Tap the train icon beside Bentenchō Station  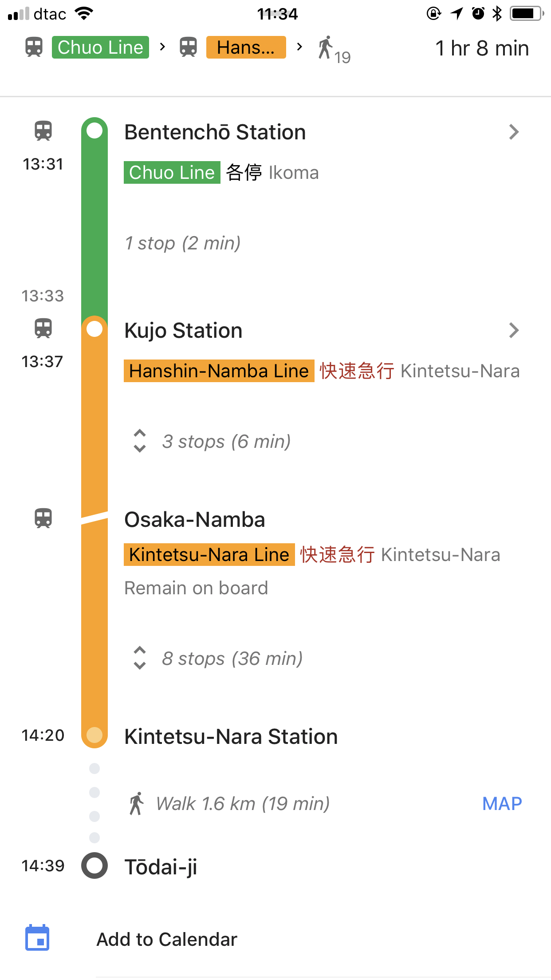coord(43,131)
